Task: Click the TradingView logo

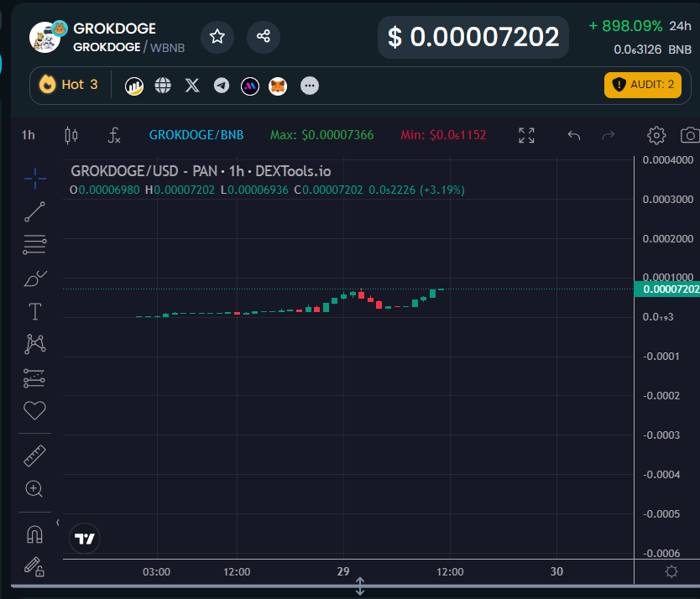Action: click(x=84, y=539)
